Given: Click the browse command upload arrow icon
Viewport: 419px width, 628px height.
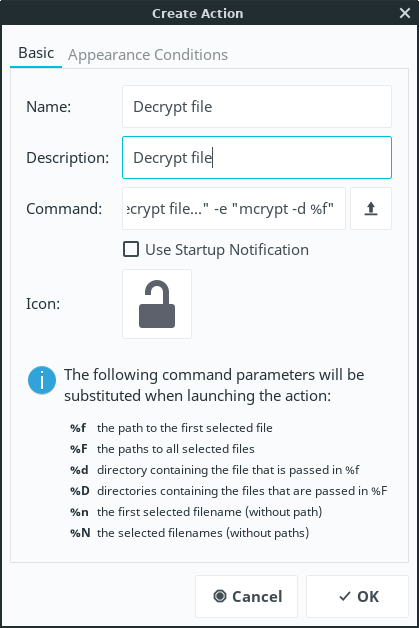Looking at the screenshot, I should click(371, 209).
